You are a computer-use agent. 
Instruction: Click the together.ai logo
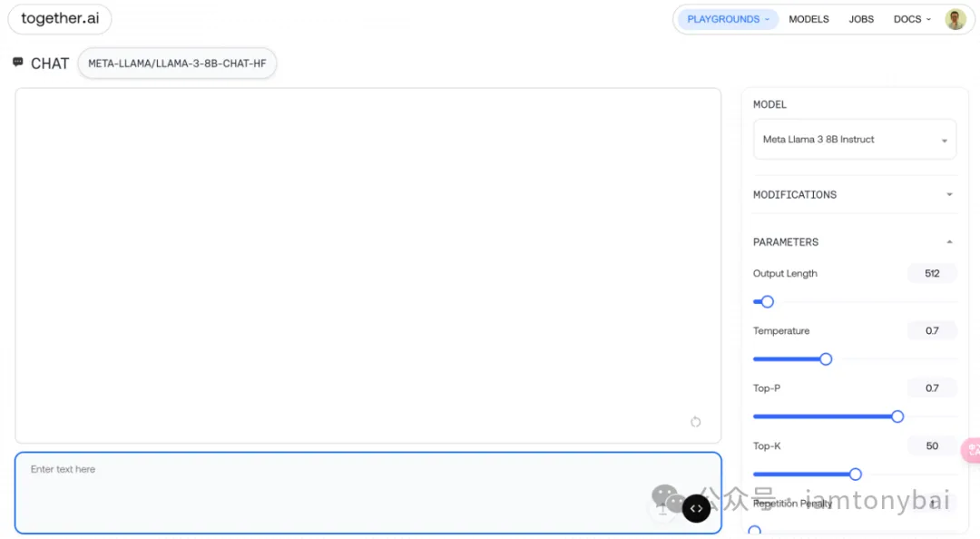pos(60,19)
